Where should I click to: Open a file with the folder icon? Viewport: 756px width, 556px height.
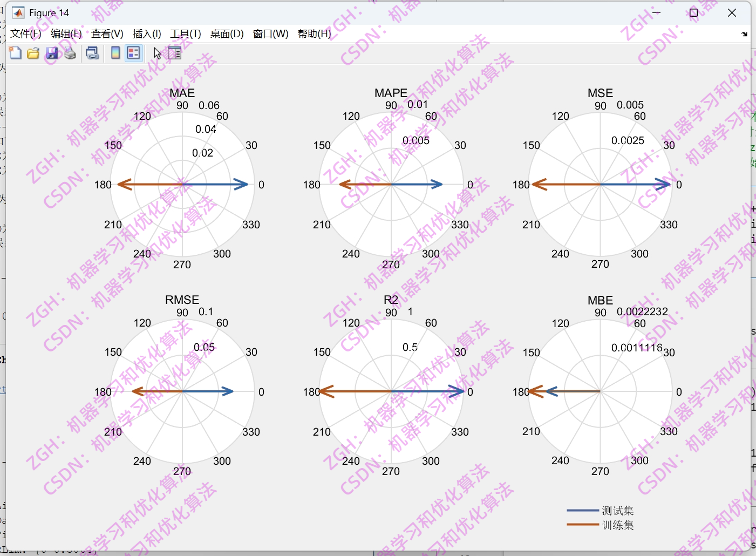coord(33,53)
